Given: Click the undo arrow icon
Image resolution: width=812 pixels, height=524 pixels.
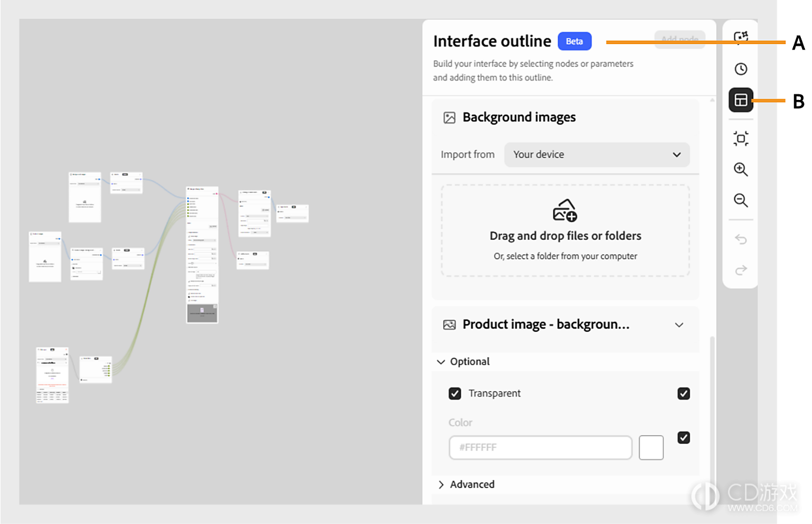Looking at the screenshot, I should (741, 239).
